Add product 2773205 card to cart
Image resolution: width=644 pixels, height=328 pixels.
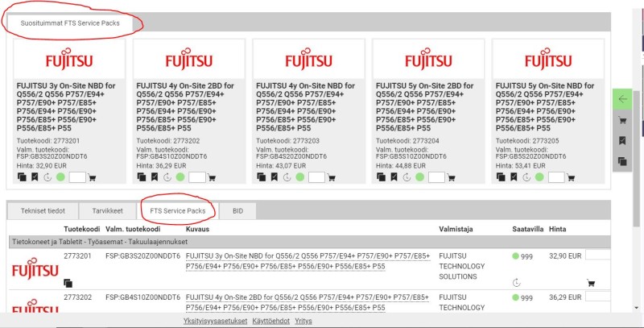[572, 178]
